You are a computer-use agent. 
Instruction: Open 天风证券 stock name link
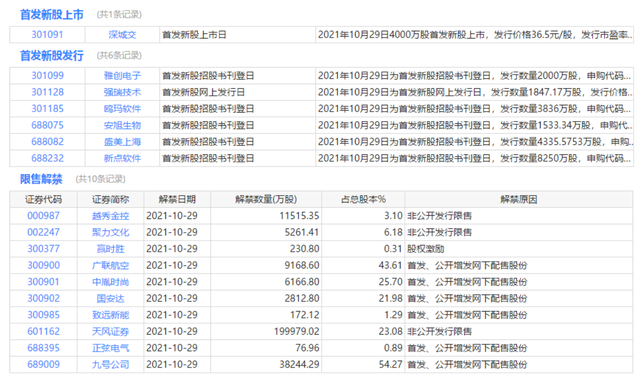pos(110,332)
